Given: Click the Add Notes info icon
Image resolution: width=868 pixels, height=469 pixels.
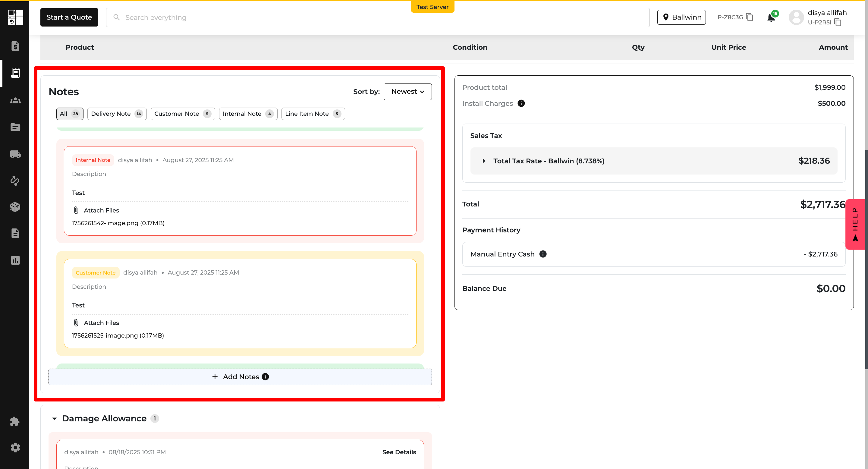Looking at the screenshot, I should pyautogui.click(x=266, y=377).
